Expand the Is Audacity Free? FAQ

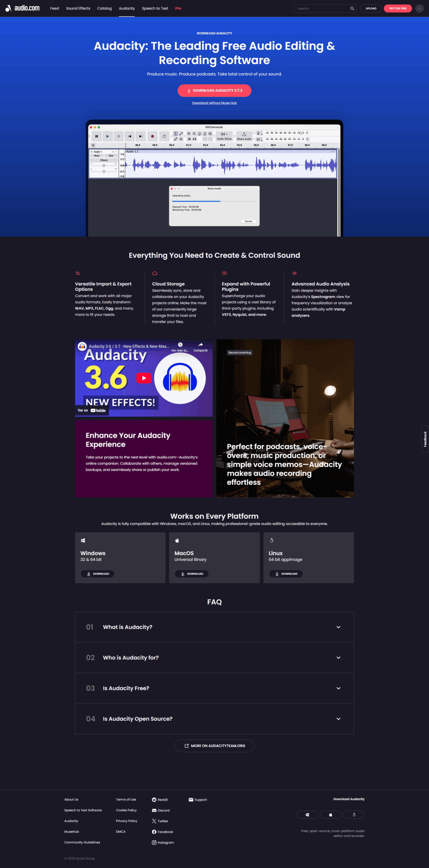pos(214,688)
